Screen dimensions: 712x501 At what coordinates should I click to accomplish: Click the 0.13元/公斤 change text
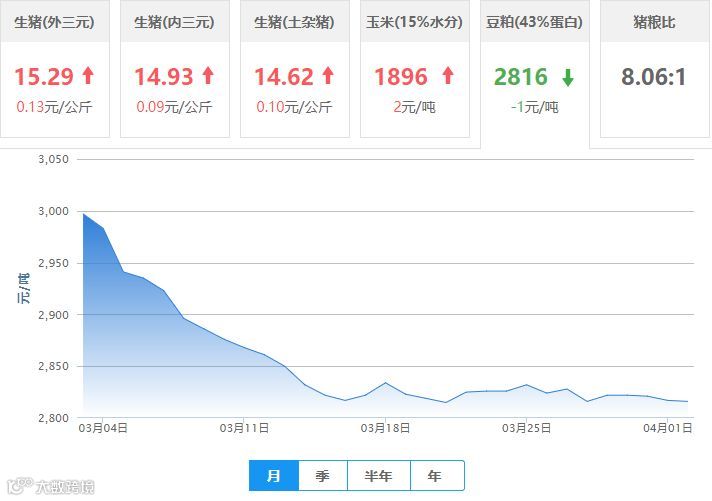pos(54,107)
